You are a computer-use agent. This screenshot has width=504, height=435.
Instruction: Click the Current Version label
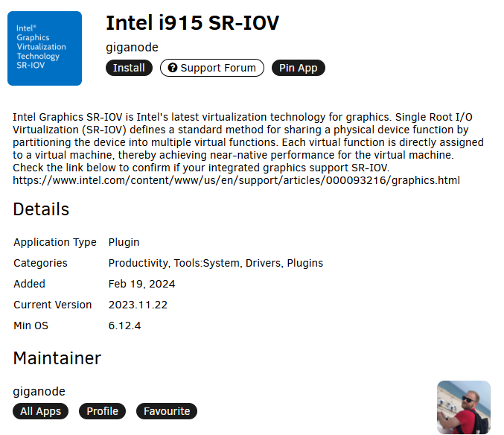click(x=53, y=305)
